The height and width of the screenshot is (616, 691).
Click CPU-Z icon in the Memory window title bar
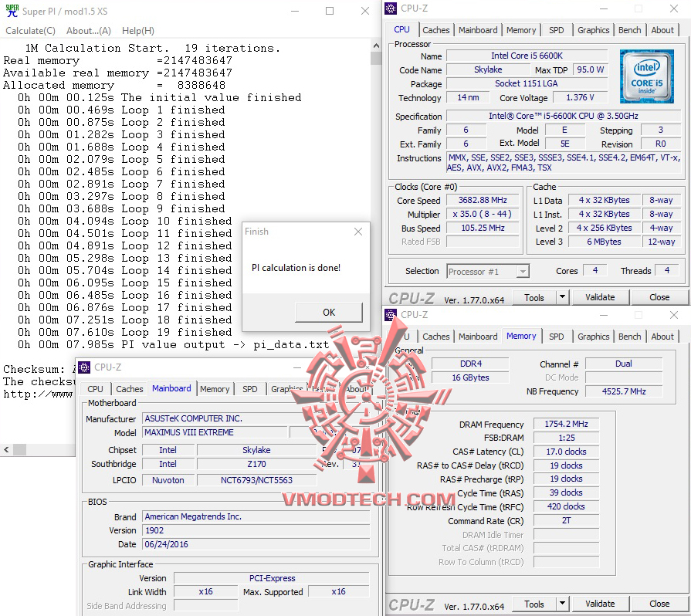click(391, 315)
